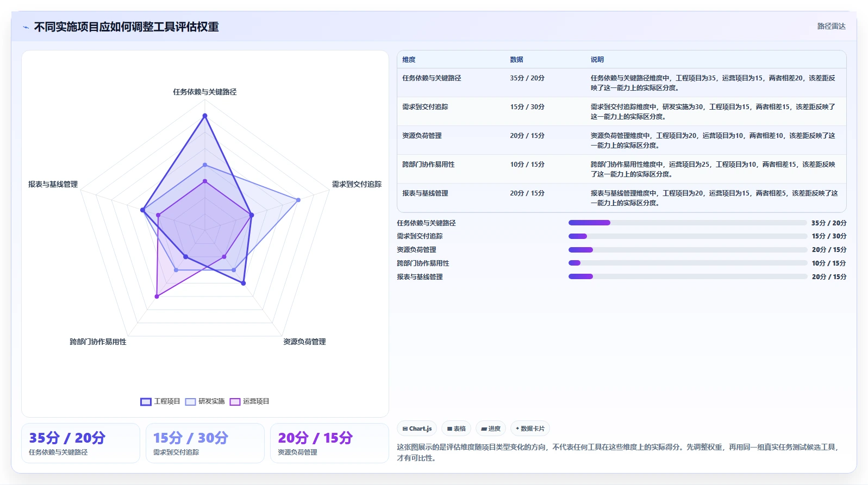Click the 35分 / 20分 value beside progress bar
Image resolution: width=868 pixels, height=485 pixels.
point(829,223)
